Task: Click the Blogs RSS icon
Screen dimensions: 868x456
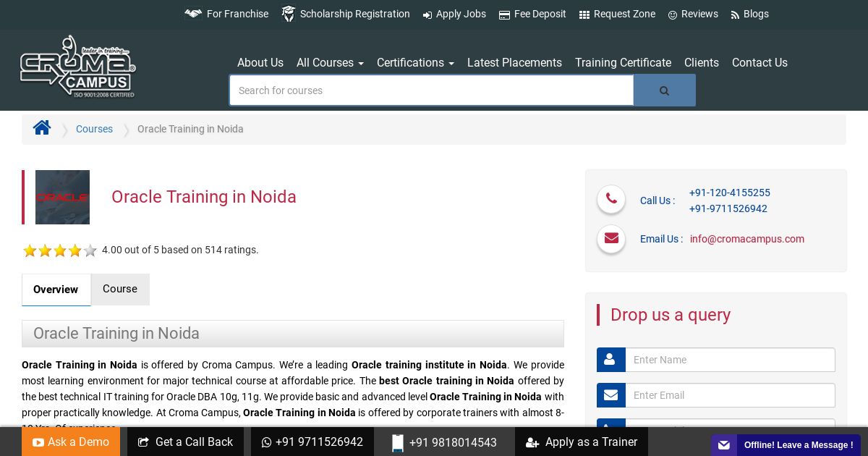Action: coord(735,15)
